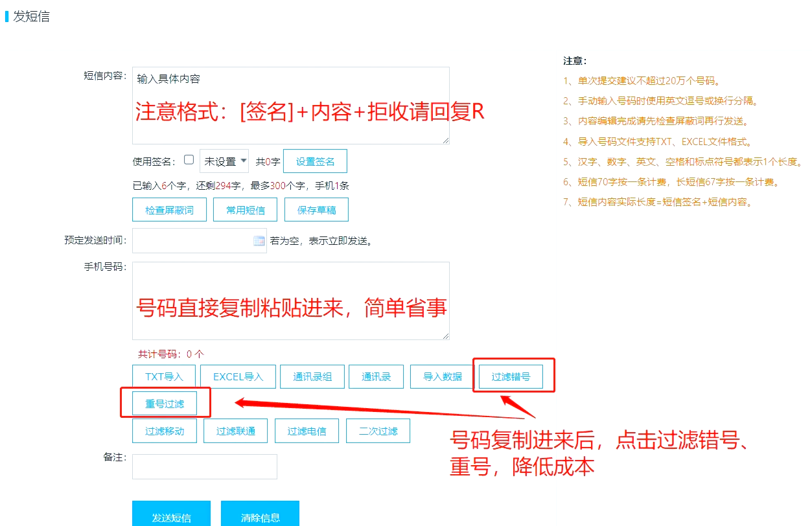Enable the 使用签名 checkbox

[x=189, y=159]
